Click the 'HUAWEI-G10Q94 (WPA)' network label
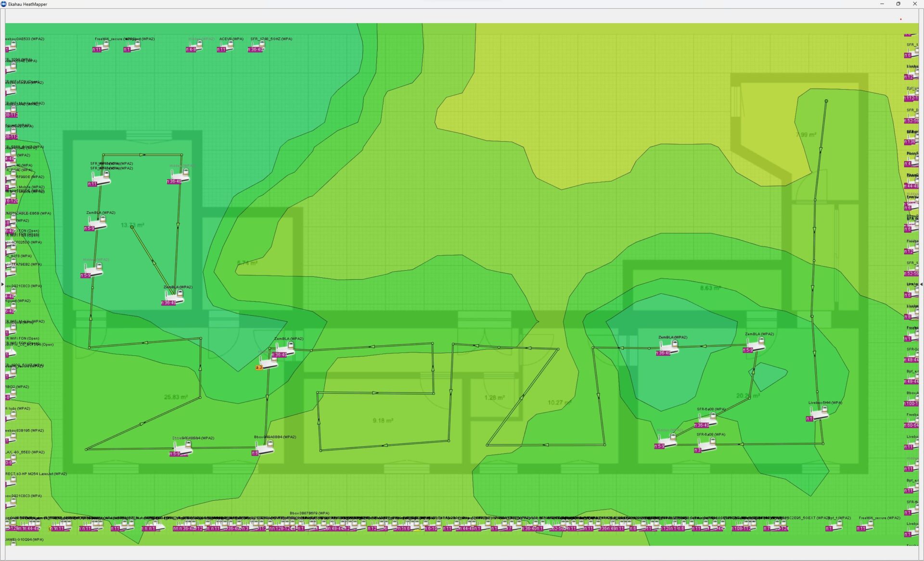This screenshot has width=924, height=561. [x=25, y=539]
